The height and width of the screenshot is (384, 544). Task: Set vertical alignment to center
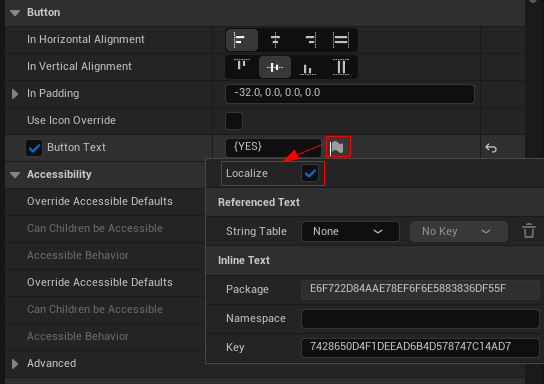tap(275, 67)
